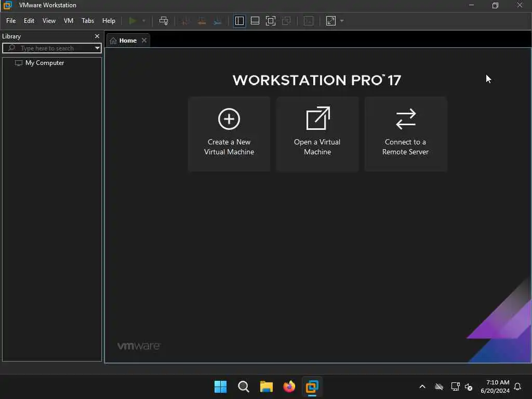
Task: Open the View menu
Action: [49, 21]
